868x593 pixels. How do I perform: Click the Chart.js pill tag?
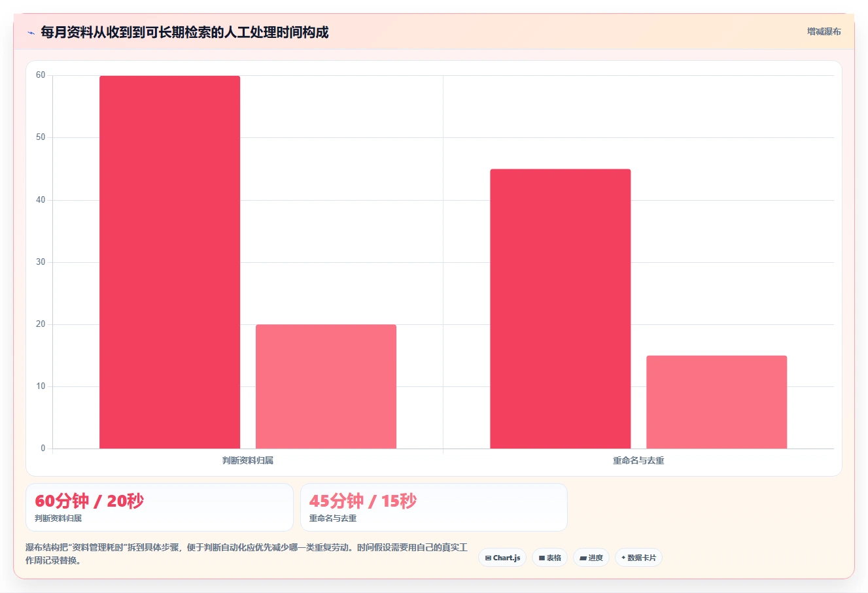coord(502,558)
